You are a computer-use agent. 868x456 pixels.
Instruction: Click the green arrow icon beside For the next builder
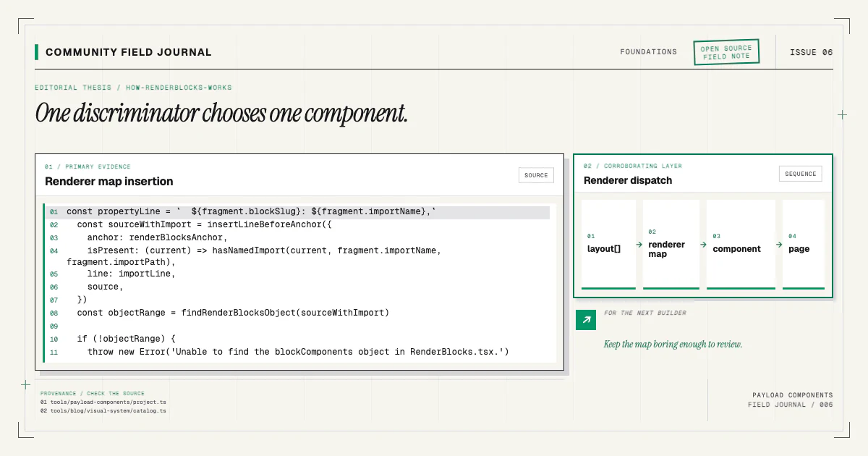(586, 320)
